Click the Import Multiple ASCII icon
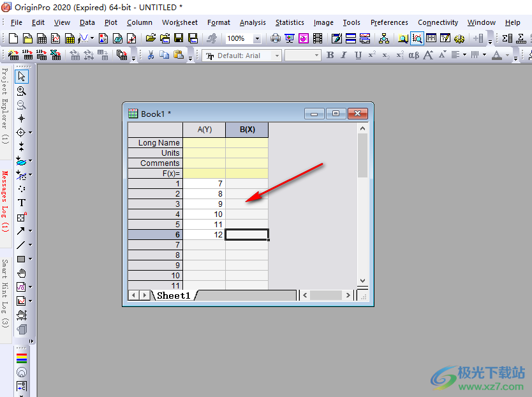532x397 pixels. click(41, 55)
